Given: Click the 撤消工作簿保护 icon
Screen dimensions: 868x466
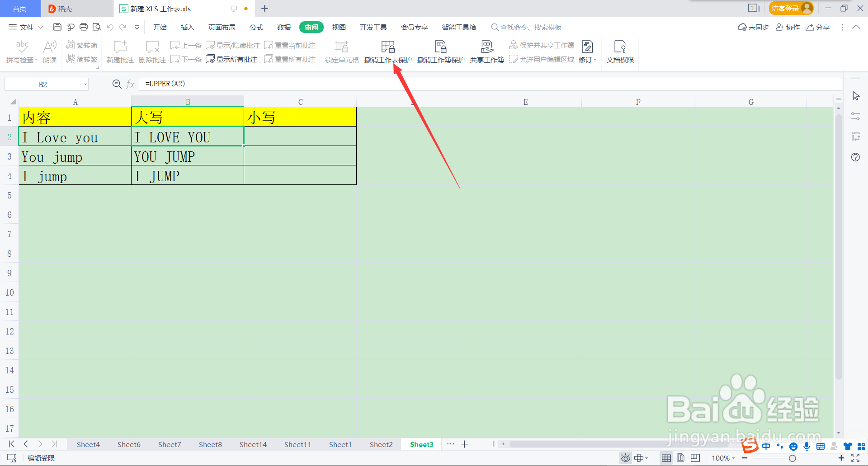Looking at the screenshot, I should [x=440, y=51].
